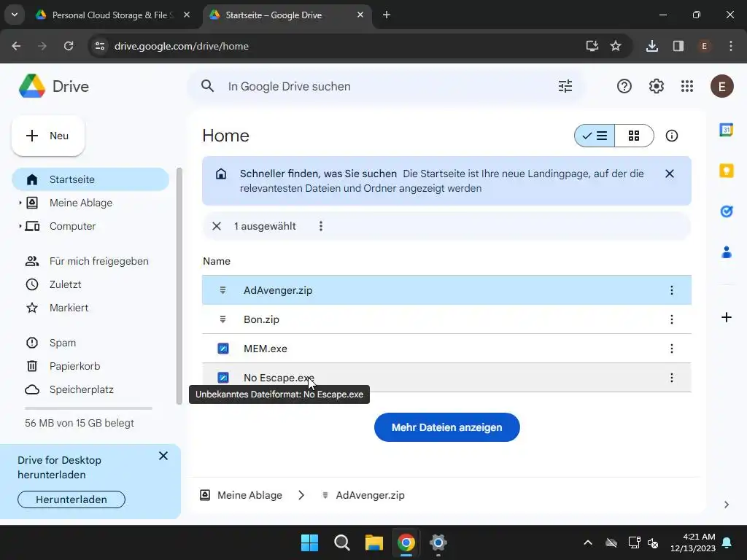Expand Meine Ablage tree arrow

point(20,203)
